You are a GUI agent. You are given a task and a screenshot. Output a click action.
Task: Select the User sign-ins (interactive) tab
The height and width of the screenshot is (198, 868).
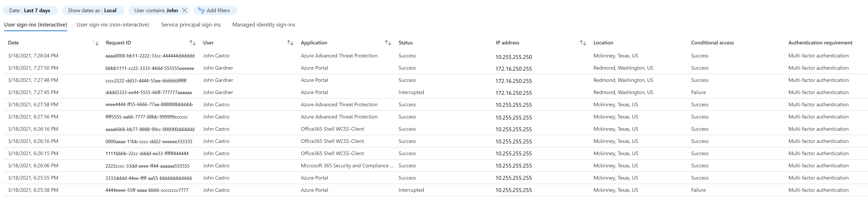(x=36, y=24)
